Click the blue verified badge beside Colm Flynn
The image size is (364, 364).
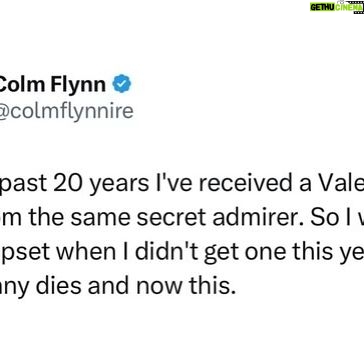click(122, 84)
